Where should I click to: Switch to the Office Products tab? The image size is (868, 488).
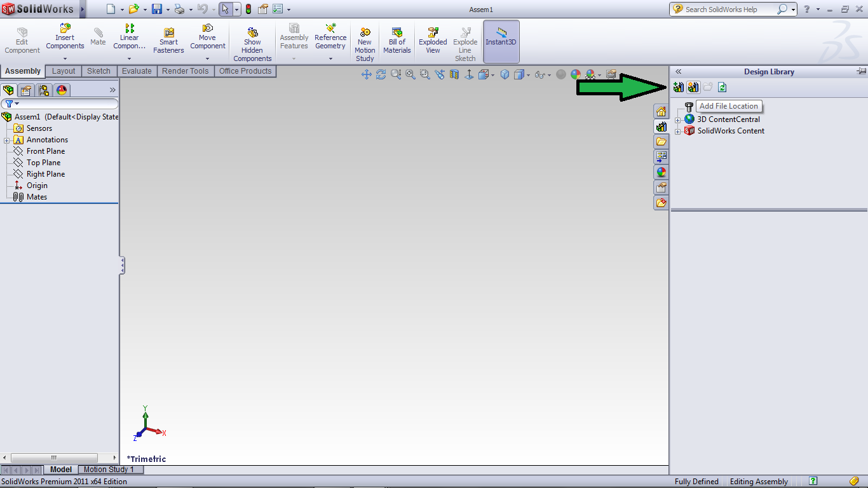(x=245, y=71)
